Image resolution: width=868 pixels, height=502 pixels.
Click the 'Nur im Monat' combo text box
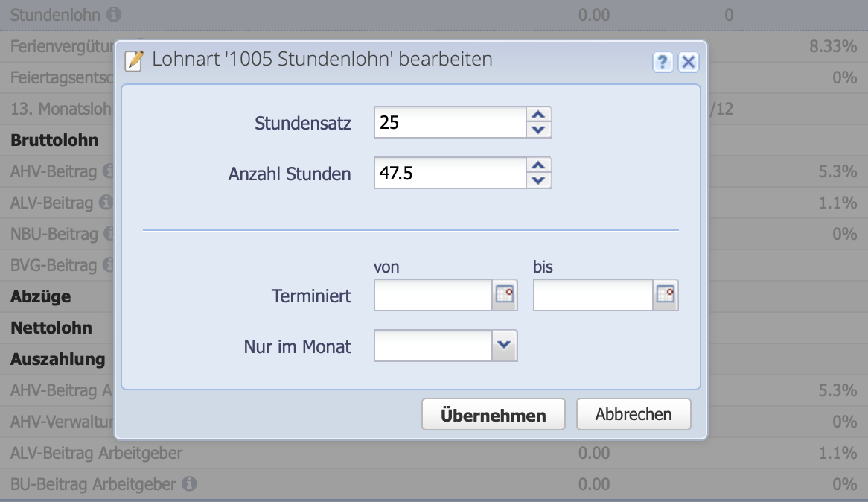pyautogui.click(x=432, y=346)
